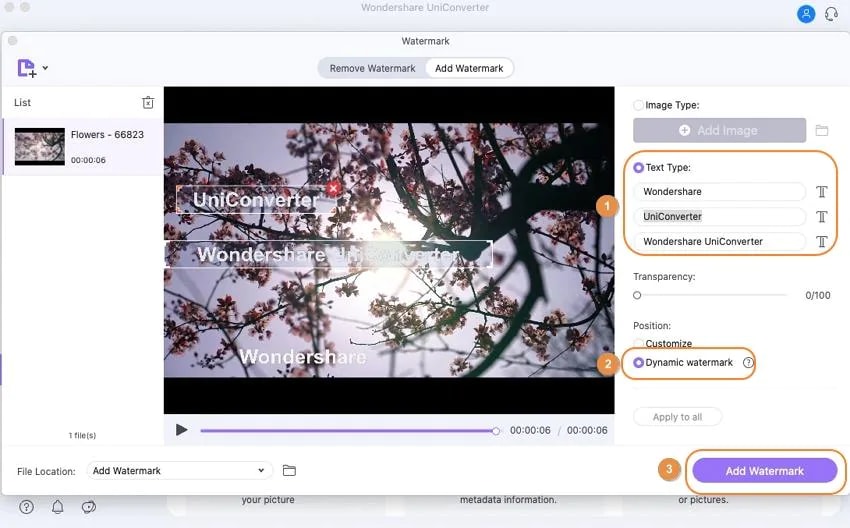The width and height of the screenshot is (850, 528).
Task: Open font settings for UniConverter text
Action: coord(822,216)
